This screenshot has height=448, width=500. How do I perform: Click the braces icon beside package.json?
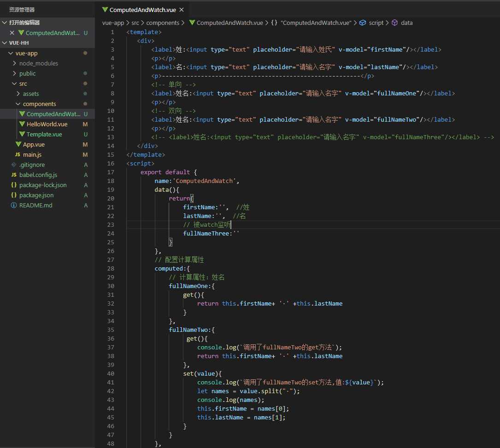[x=14, y=195]
